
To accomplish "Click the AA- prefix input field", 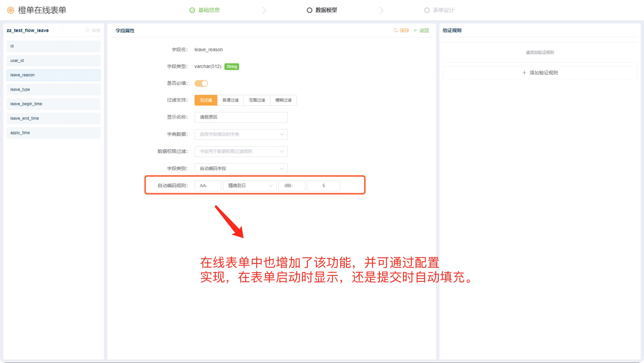I will coord(208,186).
